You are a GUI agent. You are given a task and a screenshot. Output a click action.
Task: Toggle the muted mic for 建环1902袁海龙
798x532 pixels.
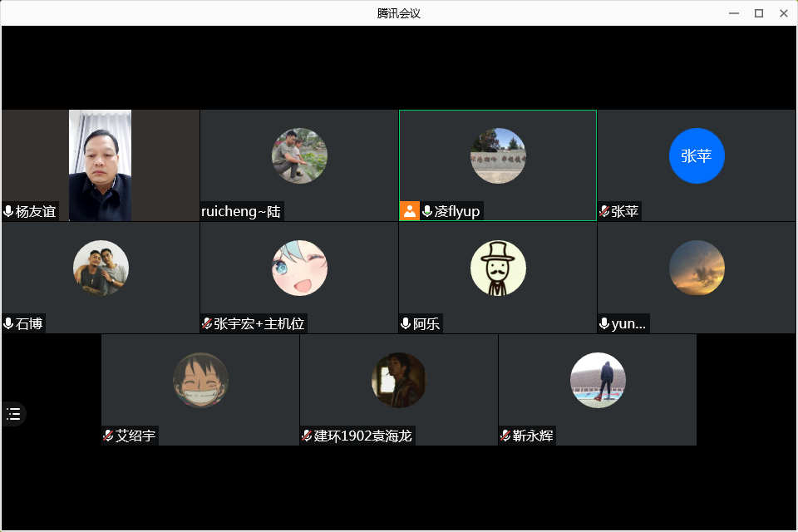pos(307,436)
